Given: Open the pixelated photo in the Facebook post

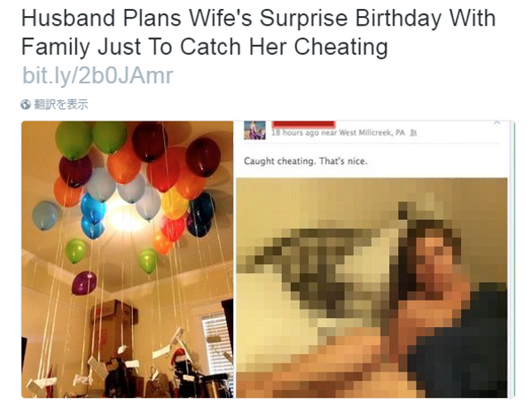Looking at the screenshot, I should [372, 288].
